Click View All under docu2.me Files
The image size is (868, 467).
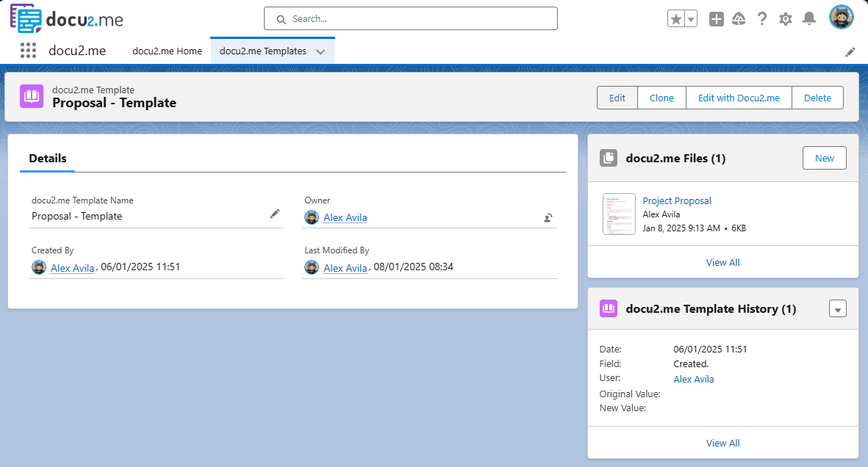722,262
